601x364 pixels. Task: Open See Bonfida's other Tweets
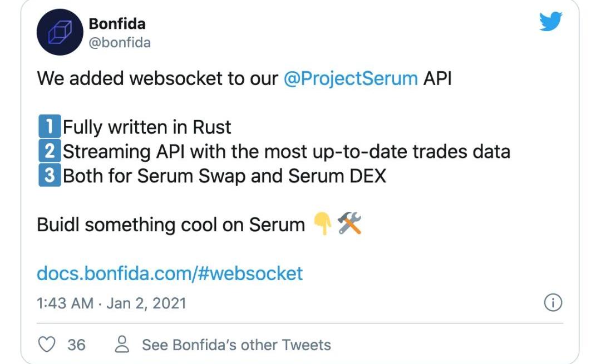point(236,345)
